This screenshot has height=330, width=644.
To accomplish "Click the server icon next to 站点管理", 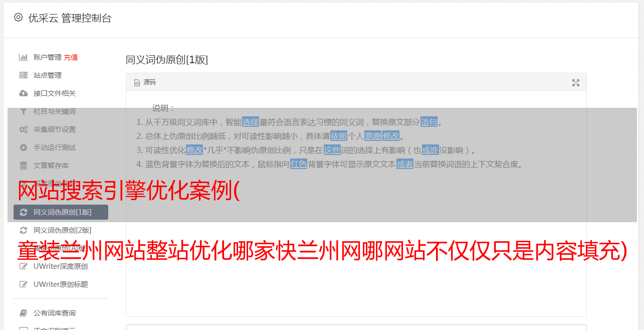I will point(23,75).
